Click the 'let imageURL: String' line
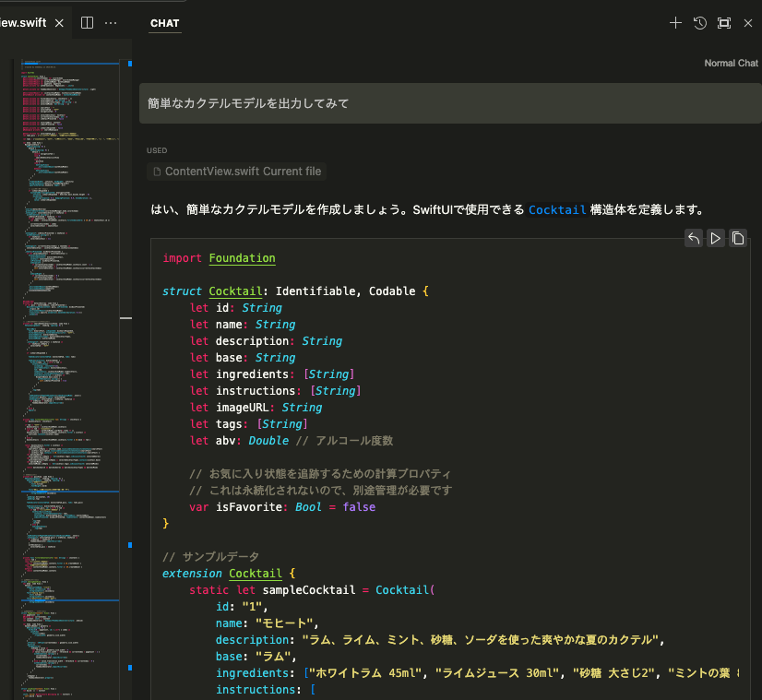762x700 pixels. [256, 407]
